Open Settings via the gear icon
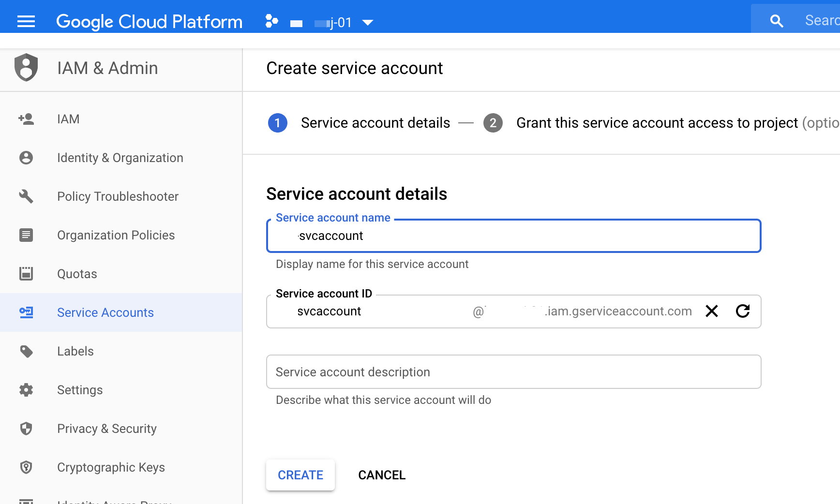 click(26, 390)
